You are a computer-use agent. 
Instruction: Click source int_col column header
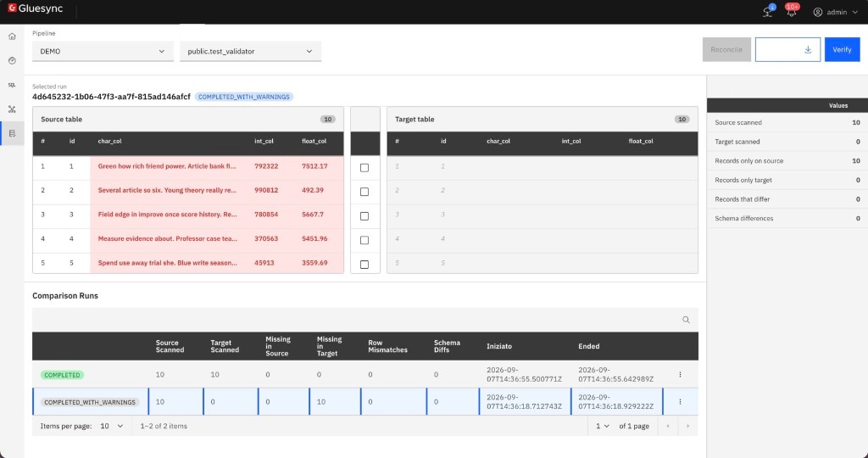pos(264,142)
